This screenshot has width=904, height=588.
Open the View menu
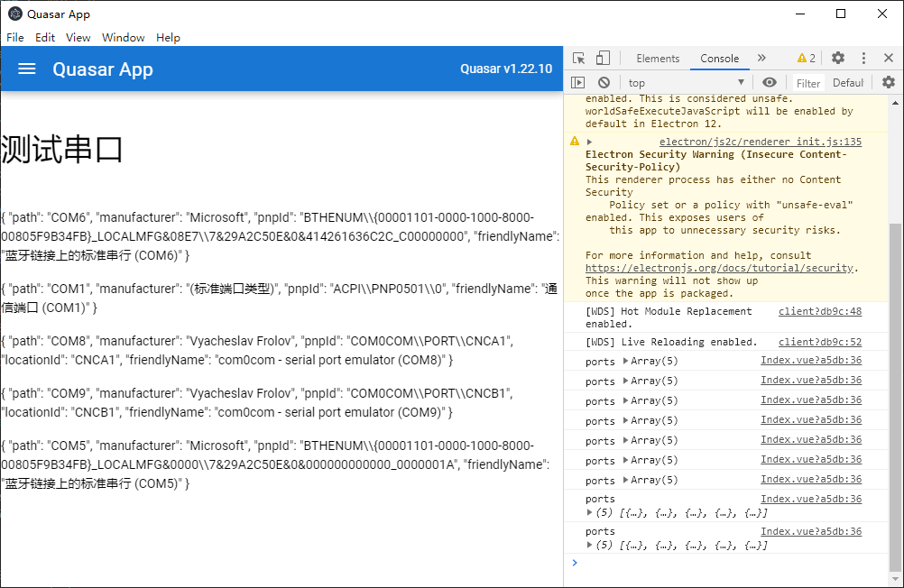click(x=78, y=38)
